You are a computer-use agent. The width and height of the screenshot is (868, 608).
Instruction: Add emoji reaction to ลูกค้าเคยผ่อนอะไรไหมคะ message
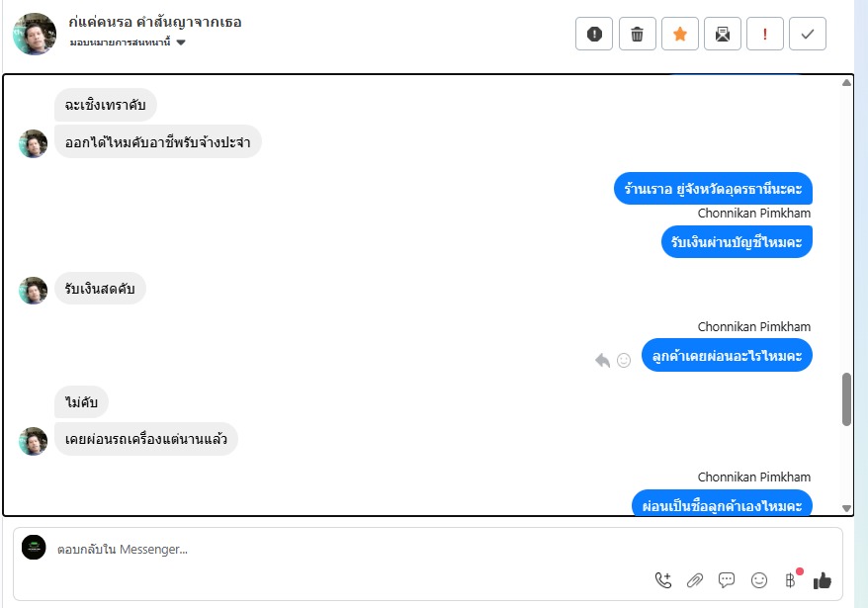pyautogui.click(x=624, y=361)
